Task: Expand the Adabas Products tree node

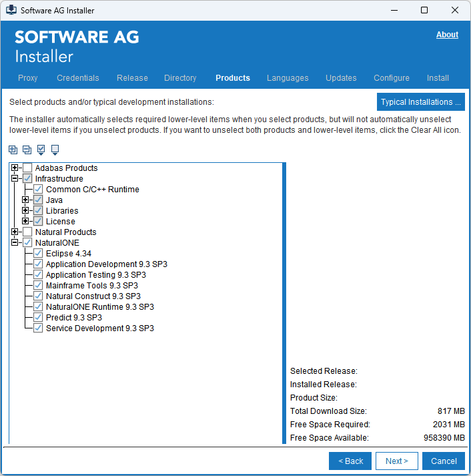Action: pos(15,168)
